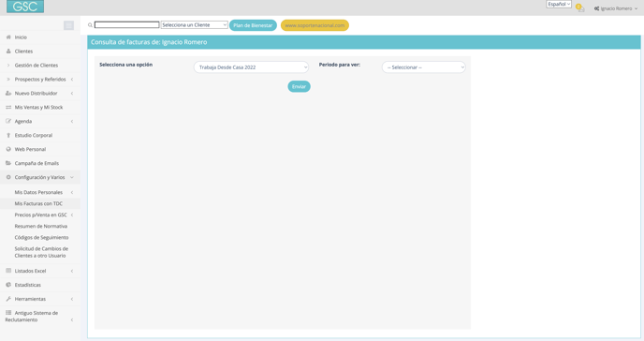The image size is (644, 341).
Task: Open Estudio Corporal menu item
Action: [34, 135]
